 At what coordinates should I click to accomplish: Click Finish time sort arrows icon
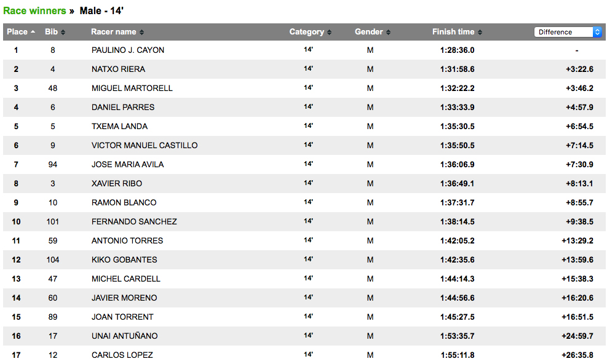[480, 32]
